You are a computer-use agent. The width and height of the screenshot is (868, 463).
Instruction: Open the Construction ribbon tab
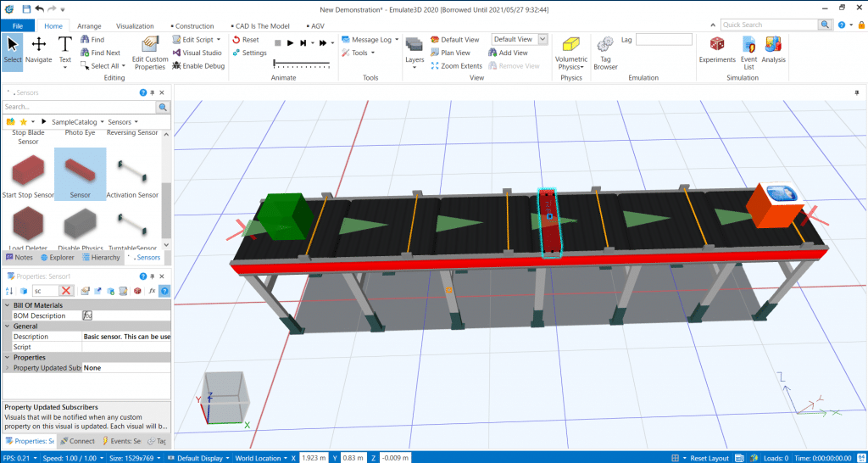click(x=194, y=25)
